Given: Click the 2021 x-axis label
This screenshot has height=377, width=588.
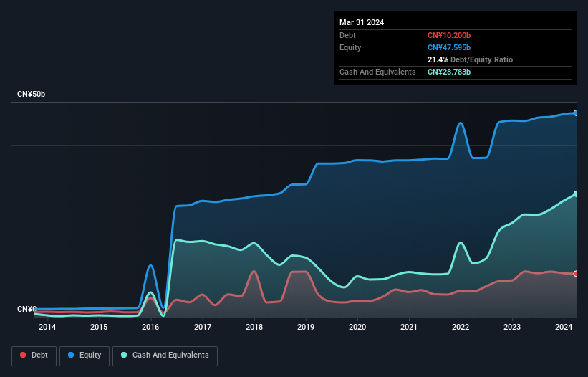Looking at the screenshot, I should [409, 327].
